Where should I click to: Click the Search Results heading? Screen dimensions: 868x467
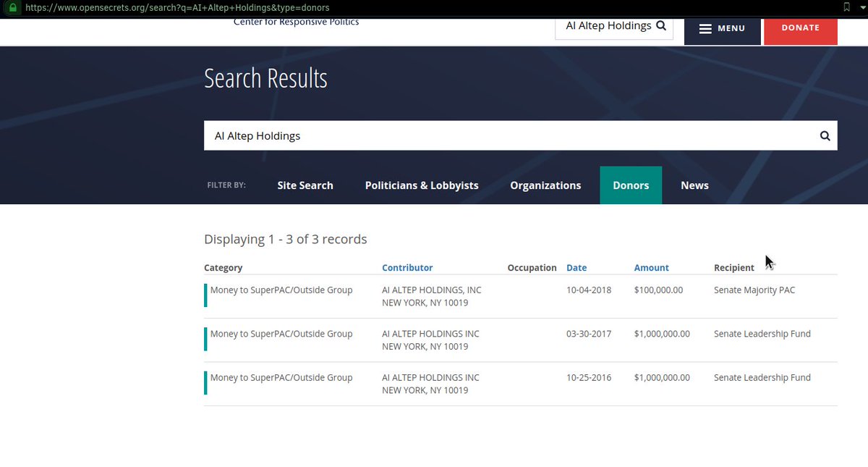[x=265, y=78]
